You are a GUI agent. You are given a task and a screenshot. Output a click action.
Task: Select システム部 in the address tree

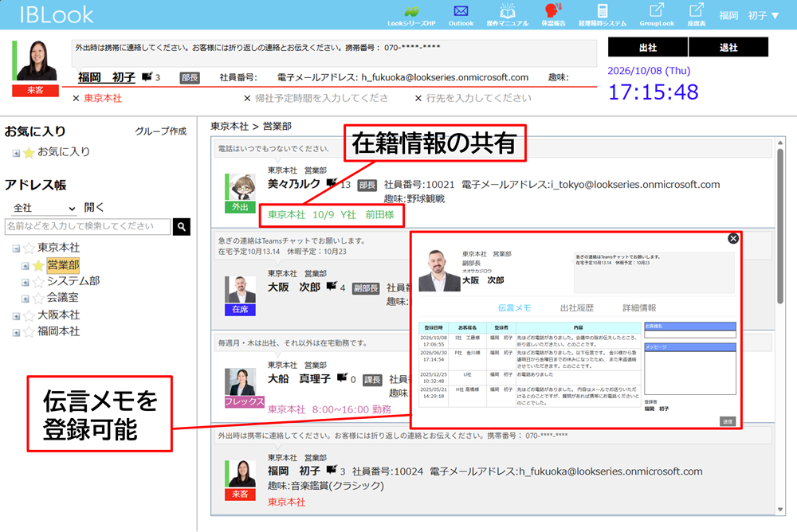coord(73,281)
